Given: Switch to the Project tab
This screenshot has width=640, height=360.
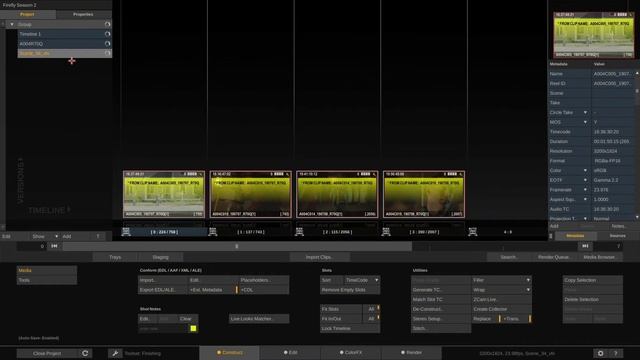Looking at the screenshot, I should point(28,14).
